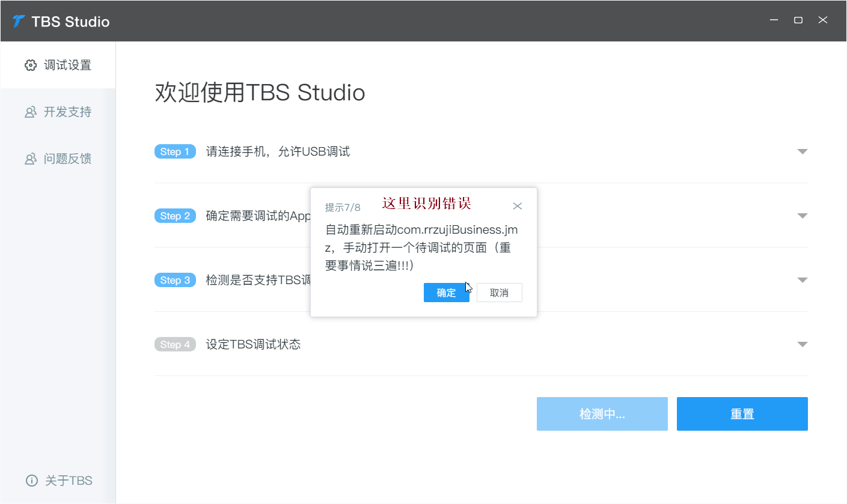Image resolution: width=847 pixels, height=504 pixels.
Task: Click the 欢迎使用TBS Studio heading
Action: click(x=260, y=93)
